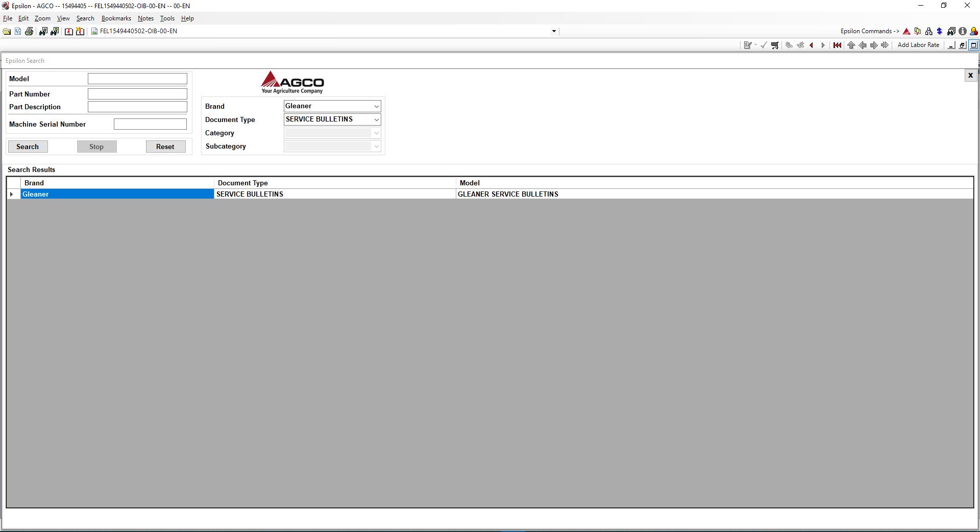Click the minimize child window icon

[951, 45]
